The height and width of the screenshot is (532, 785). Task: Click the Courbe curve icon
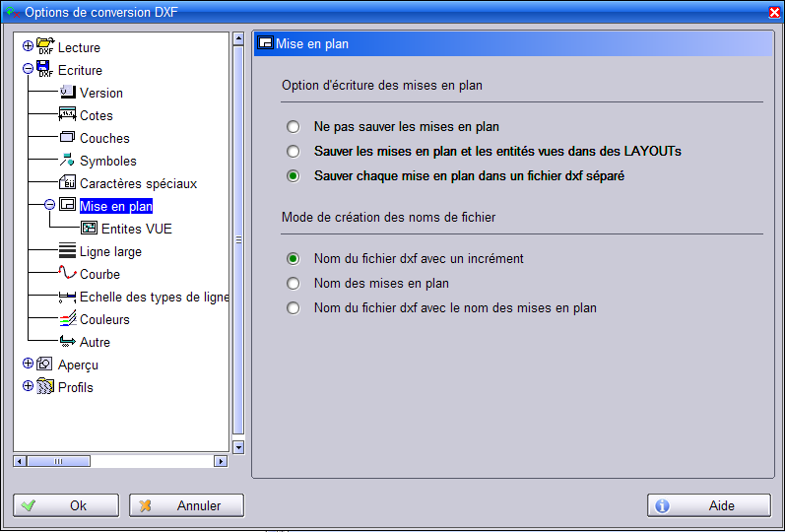point(67,274)
